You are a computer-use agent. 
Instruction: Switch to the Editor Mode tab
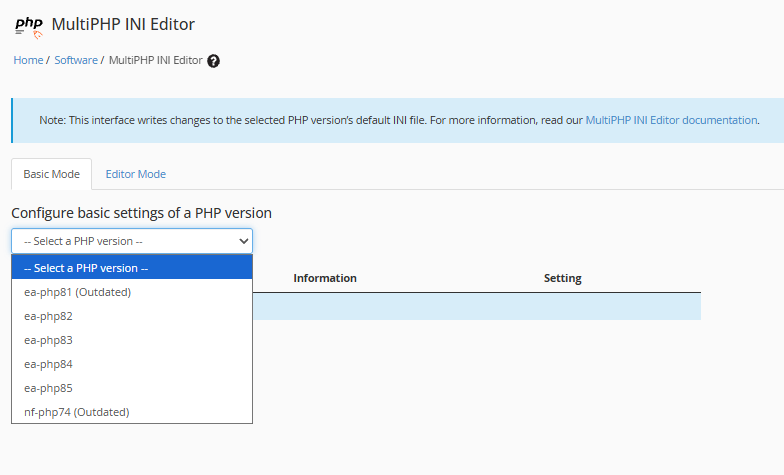click(x=136, y=174)
